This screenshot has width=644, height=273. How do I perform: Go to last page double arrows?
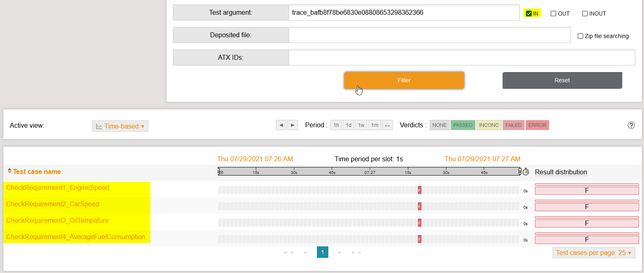(356, 253)
